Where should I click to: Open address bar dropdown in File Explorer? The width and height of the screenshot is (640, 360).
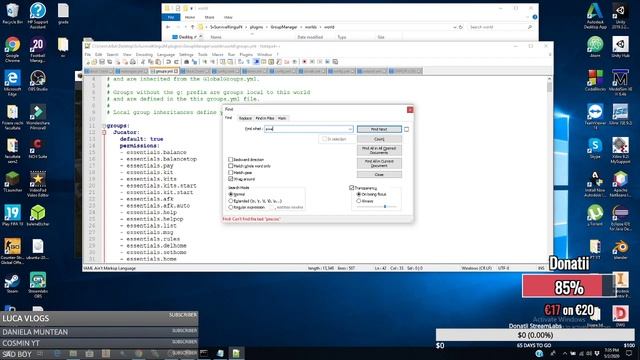[x=454, y=27]
